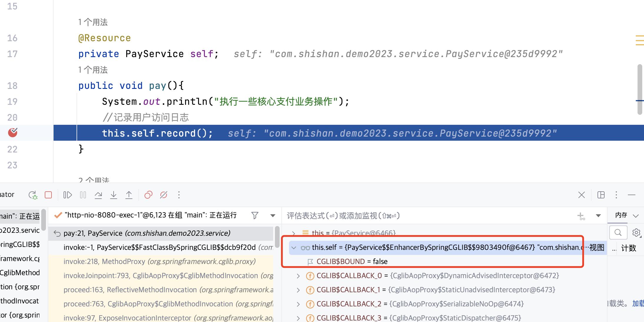The width and height of the screenshot is (644, 322).
Task: Collapse the this.self variable node
Action: click(294, 248)
